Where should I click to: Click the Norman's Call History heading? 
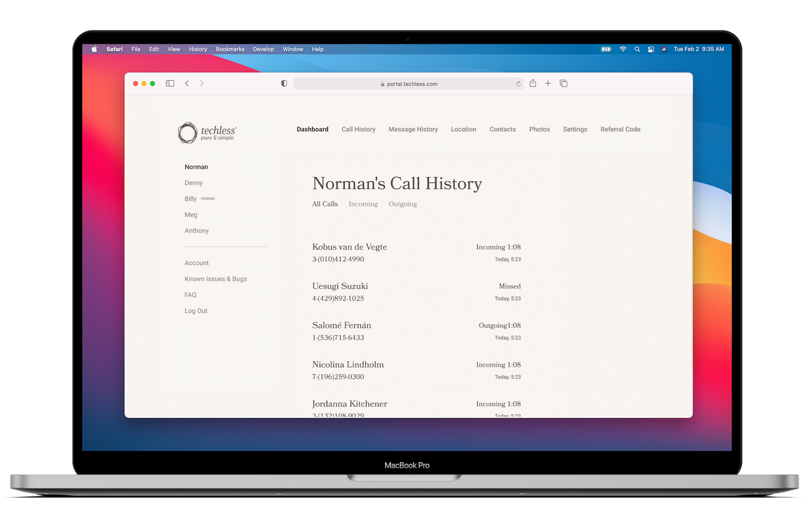coord(397,183)
